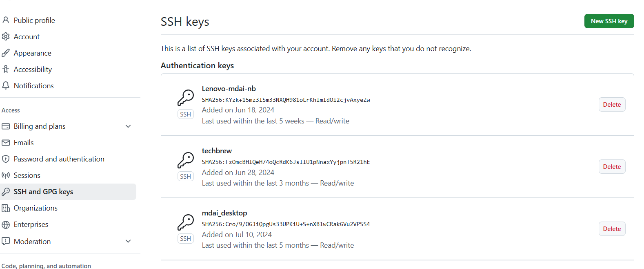Screen dimensions: 644x269
Task: Click the Appearance paintbrush icon
Action: 6,53
